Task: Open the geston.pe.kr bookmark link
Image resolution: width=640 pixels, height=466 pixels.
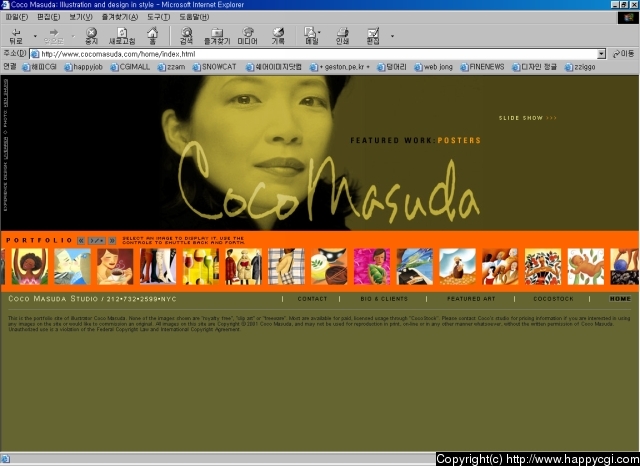Action: point(340,67)
